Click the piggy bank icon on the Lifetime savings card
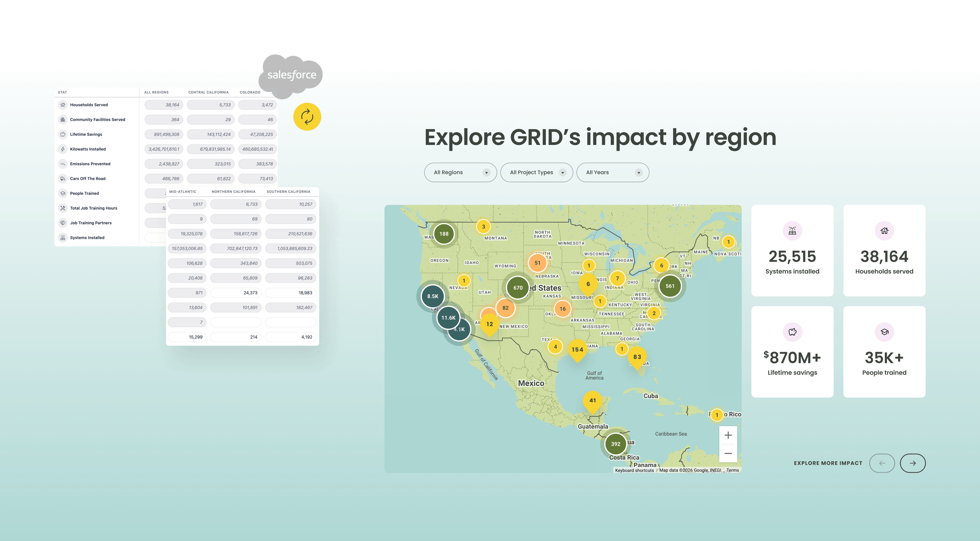Screen dimensions: 980x541 [792, 332]
